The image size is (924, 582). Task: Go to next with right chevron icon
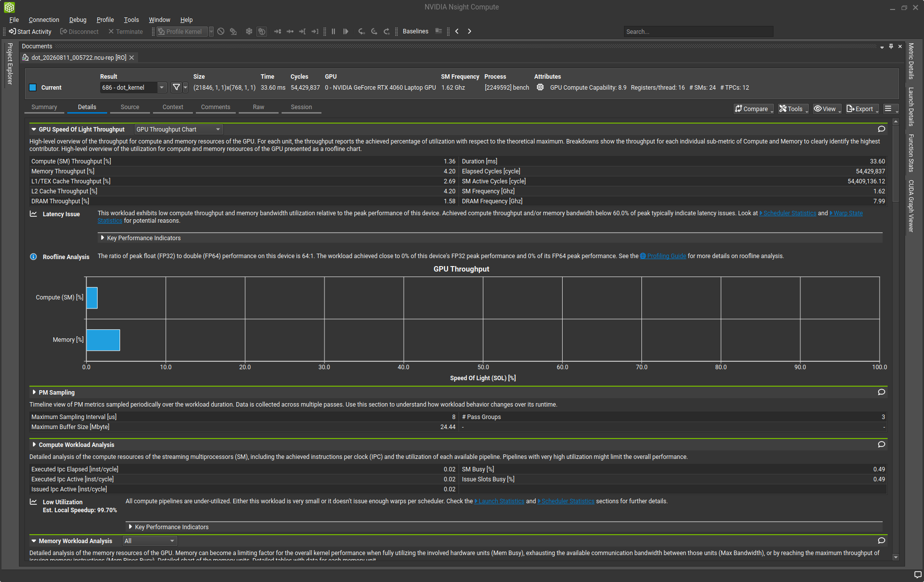469,31
